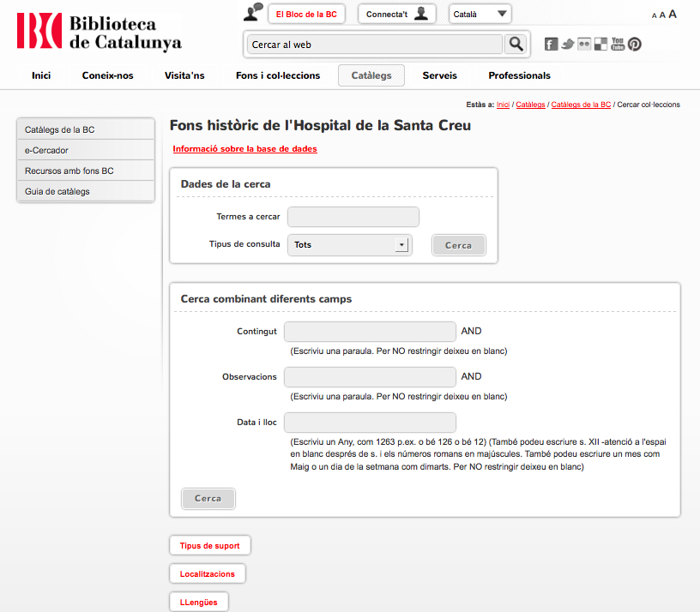Select e-Cercador in the left sidebar
The height and width of the screenshot is (612, 700).
86,150
